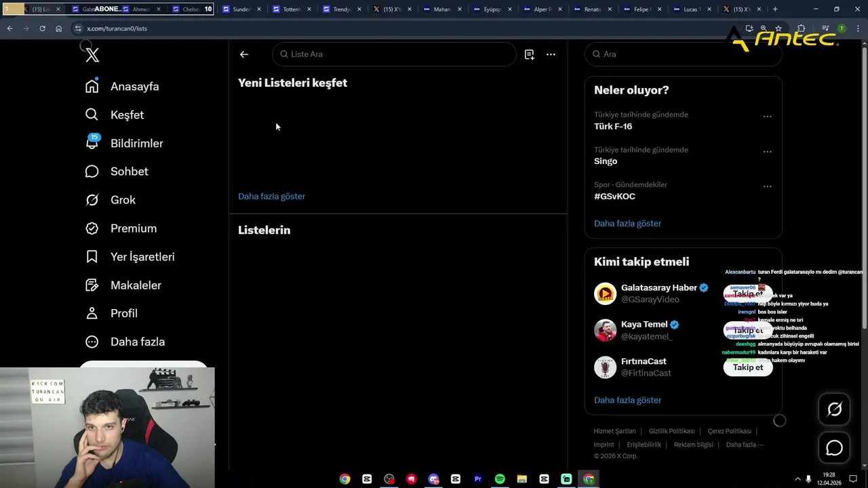This screenshot has width=868, height=488.
Task: Show hidden system tray icons
Action: pos(797,479)
